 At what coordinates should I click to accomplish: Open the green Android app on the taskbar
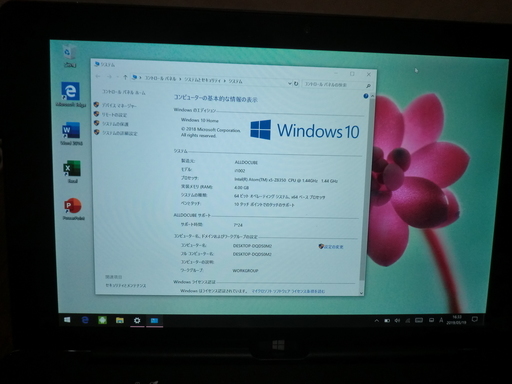click(102, 320)
